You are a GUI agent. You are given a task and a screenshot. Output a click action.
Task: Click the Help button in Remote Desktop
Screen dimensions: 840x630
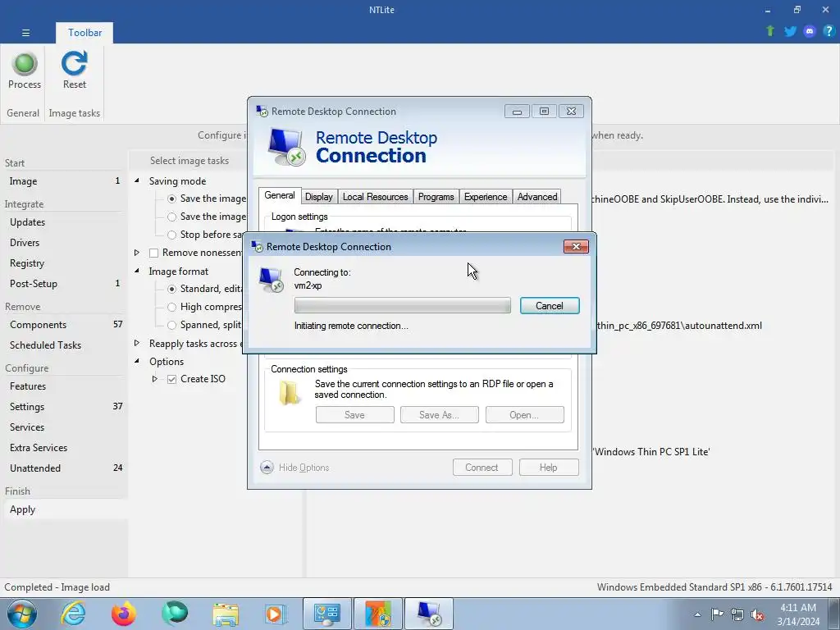[x=549, y=467]
